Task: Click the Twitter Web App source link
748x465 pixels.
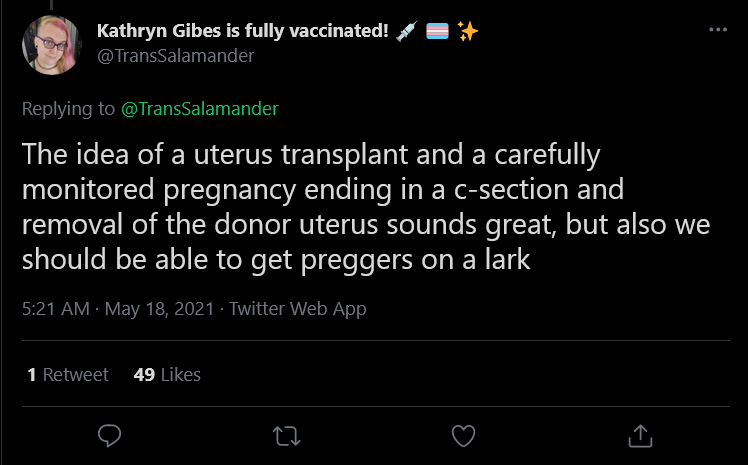Action: pyautogui.click(x=298, y=309)
